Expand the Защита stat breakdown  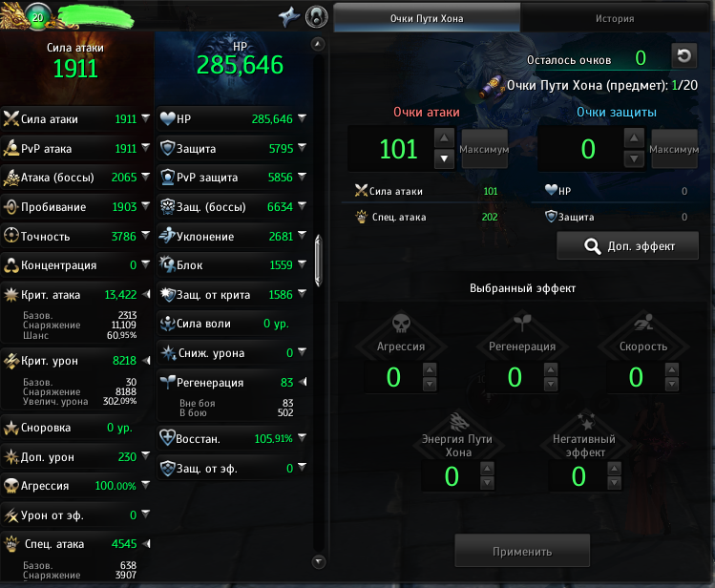click(302, 147)
